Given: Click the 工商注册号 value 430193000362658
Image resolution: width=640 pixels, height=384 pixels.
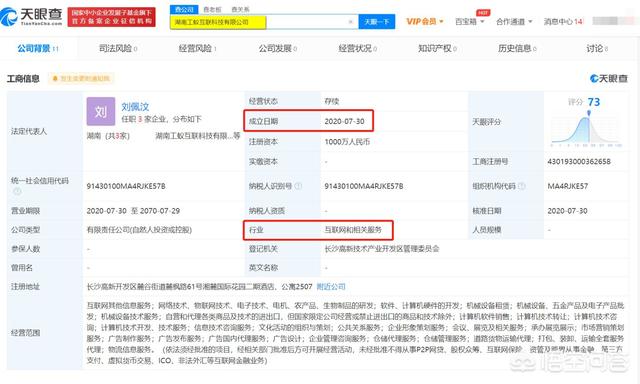Looking at the screenshot, I should point(579,162).
